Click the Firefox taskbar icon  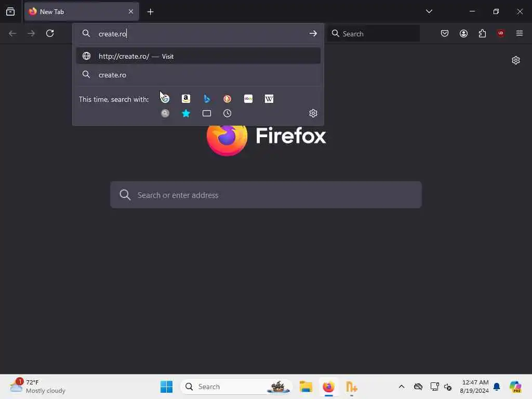(x=328, y=387)
